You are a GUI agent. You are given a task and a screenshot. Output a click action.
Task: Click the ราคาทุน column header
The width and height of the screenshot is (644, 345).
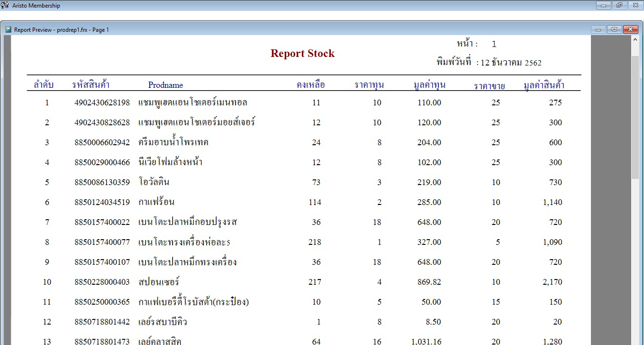pos(369,85)
